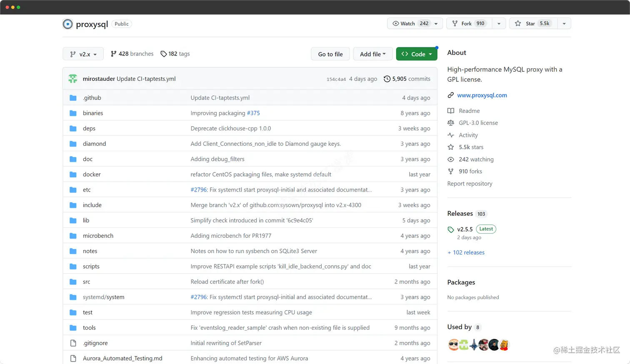This screenshot has height=364, width=630.
Task: Open the Add file dropdown
Action: (372, 54)
